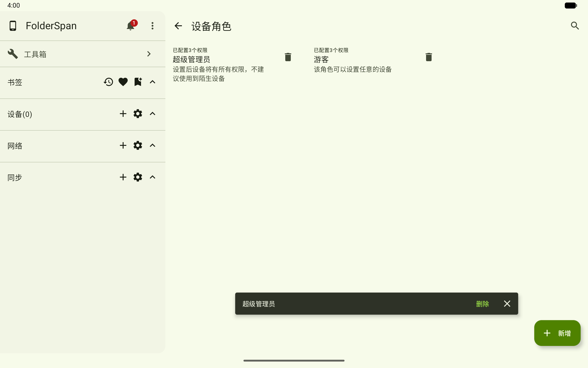Screen dimensions: 588x368
Task: Tap the phone device icon beside FolderSpan
Action: pos(13,26)
